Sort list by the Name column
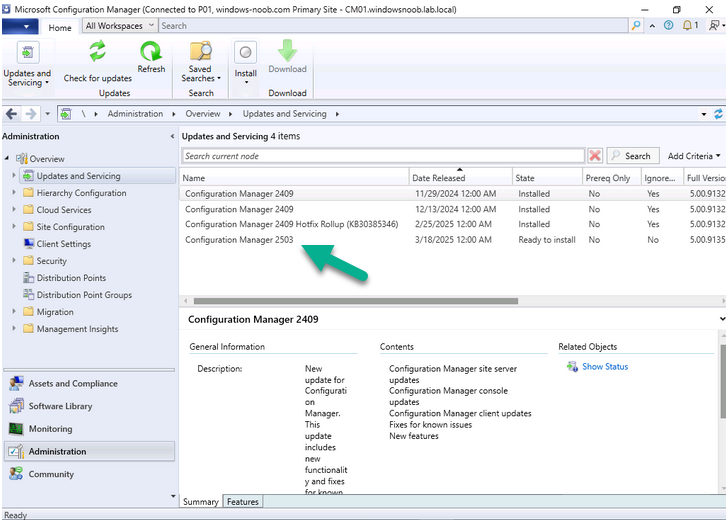 pos(294,178)
